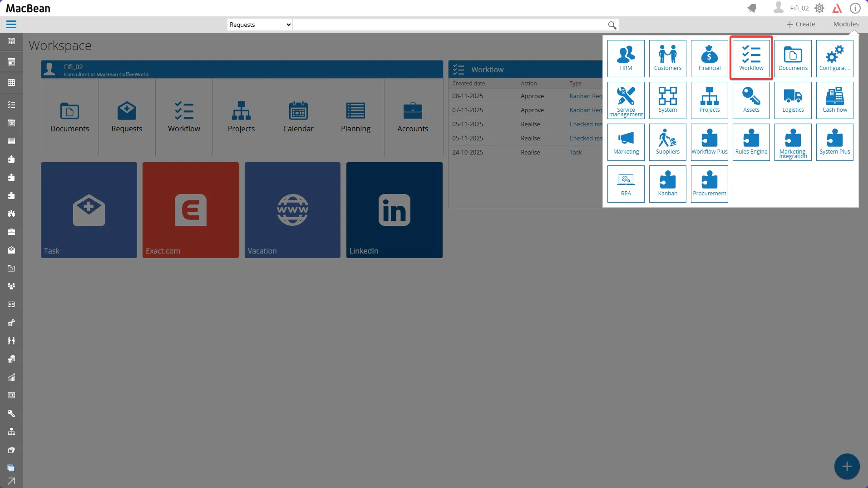Collapse the Modules menu
Viewport: 868px width, 488px height.
tap(845, 24)
